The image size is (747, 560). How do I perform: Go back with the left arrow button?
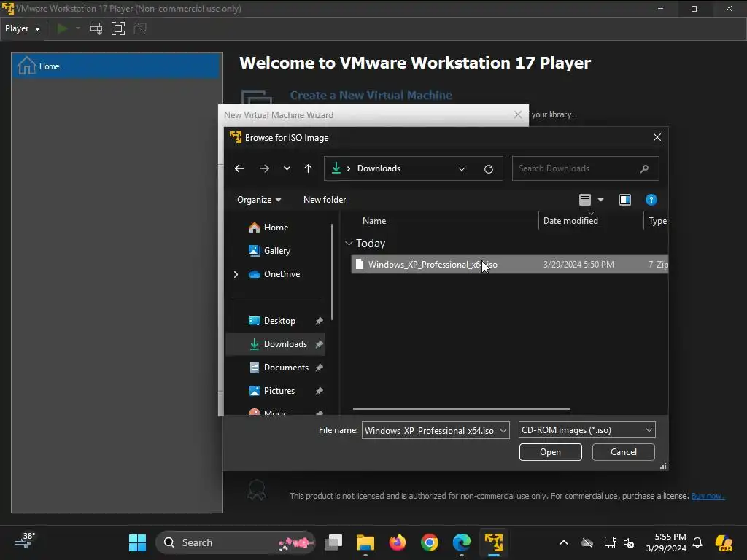[x=239, y=168]
